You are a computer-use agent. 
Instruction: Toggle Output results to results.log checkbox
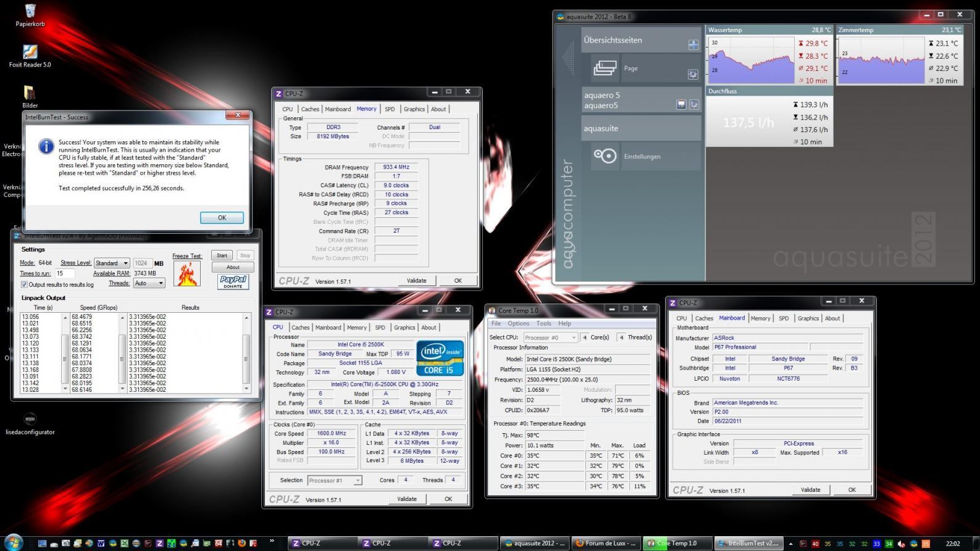point(24,284)
